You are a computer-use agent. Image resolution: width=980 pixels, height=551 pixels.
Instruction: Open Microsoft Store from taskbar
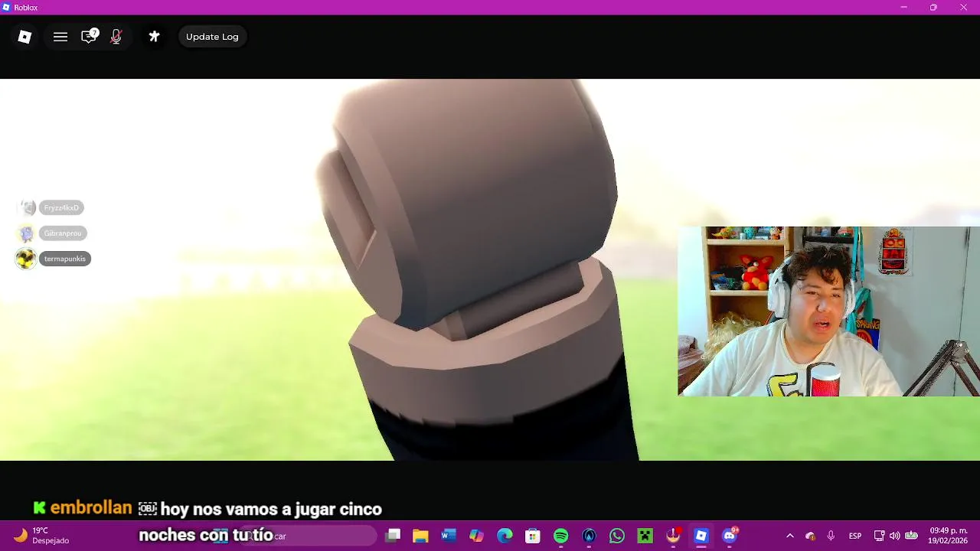pyautogui.click(x=533, y=536)
